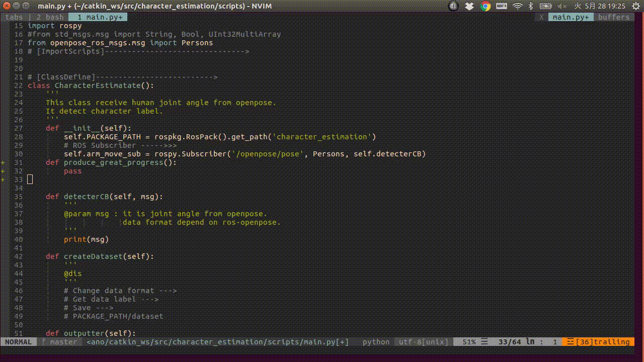Click the '# [ClassDefine]' comment line

[122, 77]
